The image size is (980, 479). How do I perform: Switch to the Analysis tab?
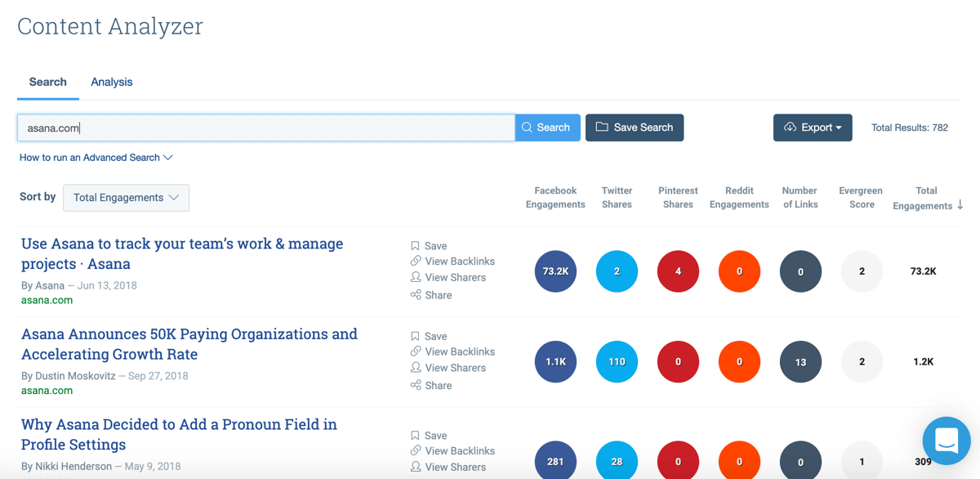click(x=112, y=82)
